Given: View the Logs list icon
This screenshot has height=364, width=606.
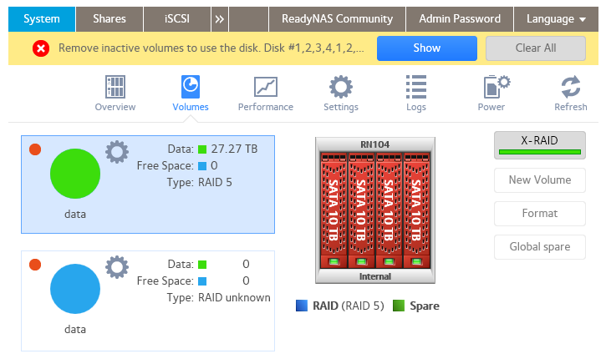Looking at the screenshot, I should point(416,87).
